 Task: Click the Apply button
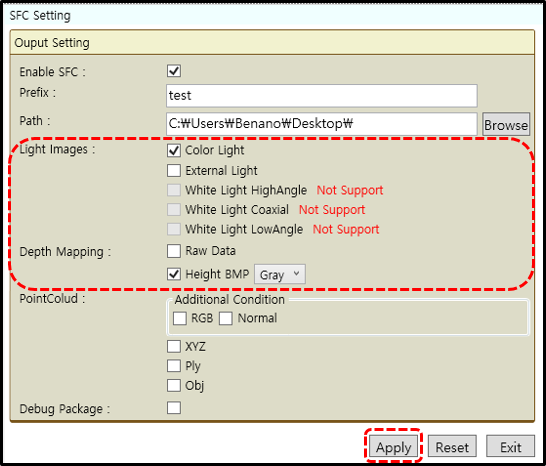pyautogui.click(x=393, y=447)
